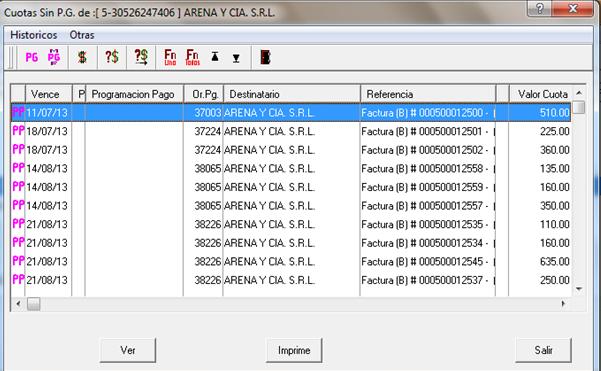Click the pink PG toolbar icon
The image size is (601, 371).
(31, 57)
